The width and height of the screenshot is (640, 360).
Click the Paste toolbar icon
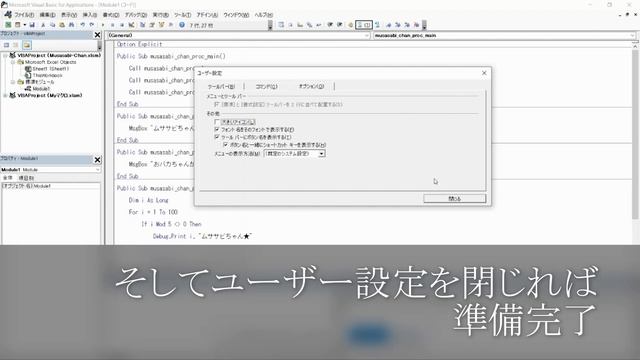pos(62,25)
